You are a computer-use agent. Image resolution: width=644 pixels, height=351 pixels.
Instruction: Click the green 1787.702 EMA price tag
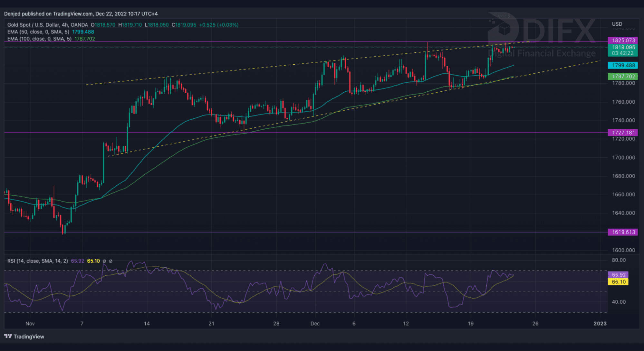tap(623, 76)
